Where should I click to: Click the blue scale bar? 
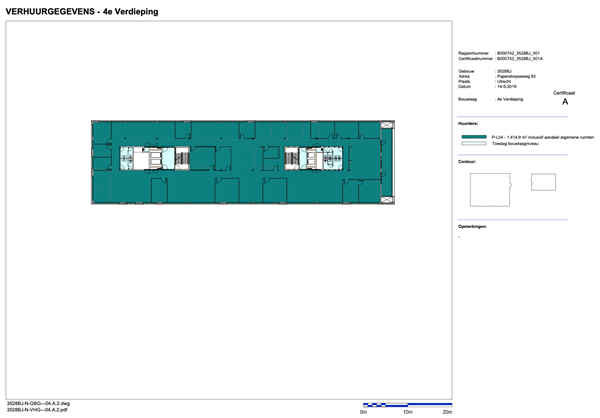tap(408, 405)
